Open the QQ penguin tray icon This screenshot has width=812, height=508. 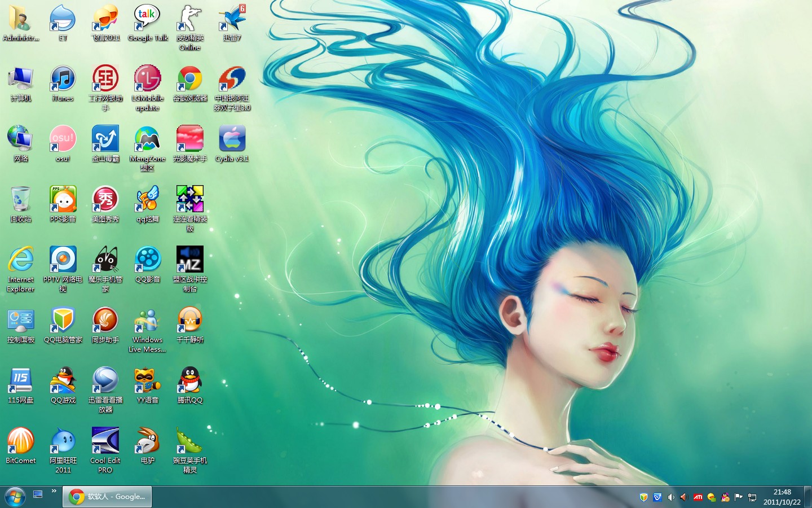pyautogui.click(x=725, y=497)
